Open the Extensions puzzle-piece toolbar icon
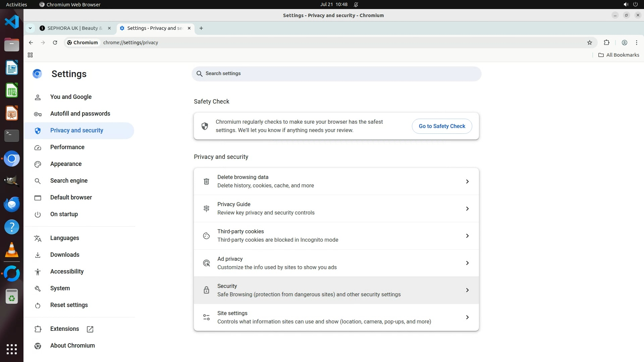The height and width of the screenshot is (362, 644). (606, 43)
